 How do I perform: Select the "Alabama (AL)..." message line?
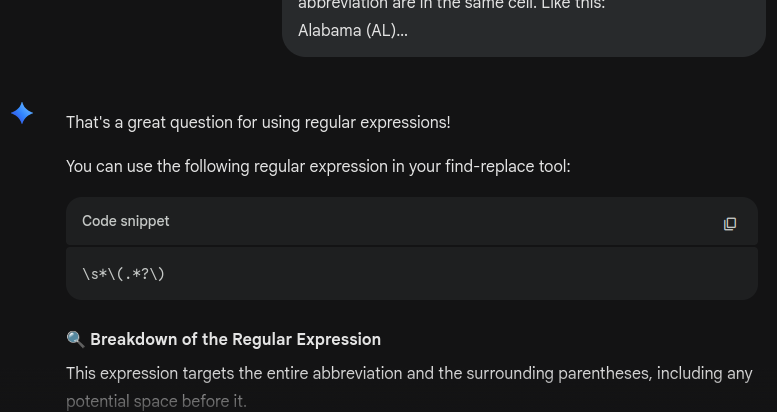tap(352, 31)
